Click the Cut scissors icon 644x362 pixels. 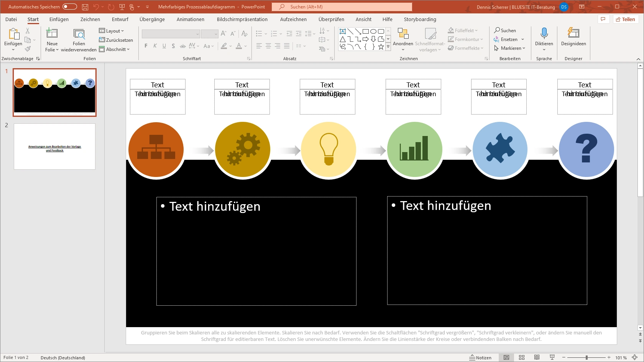pyautogui.click(x=28, y=31)
